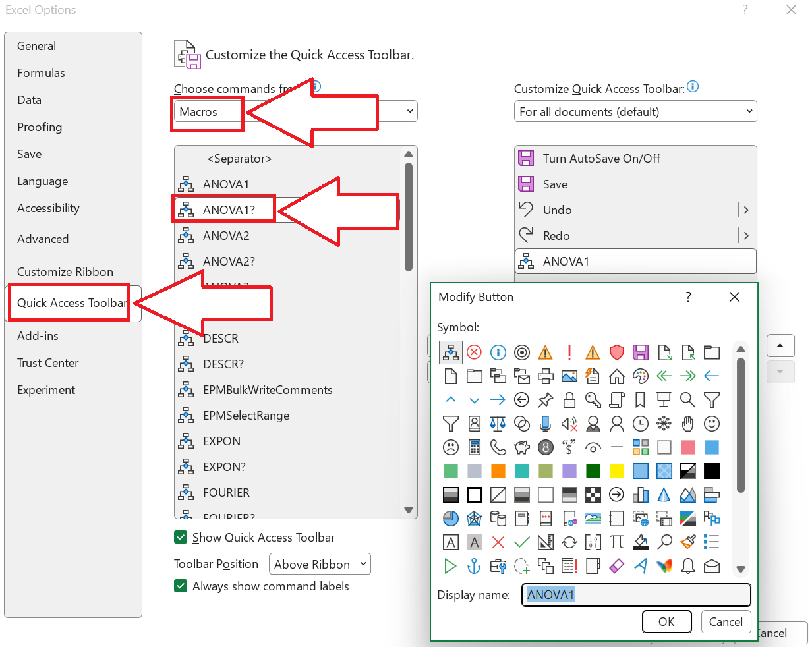Choose the pushpin symbol

546,400
